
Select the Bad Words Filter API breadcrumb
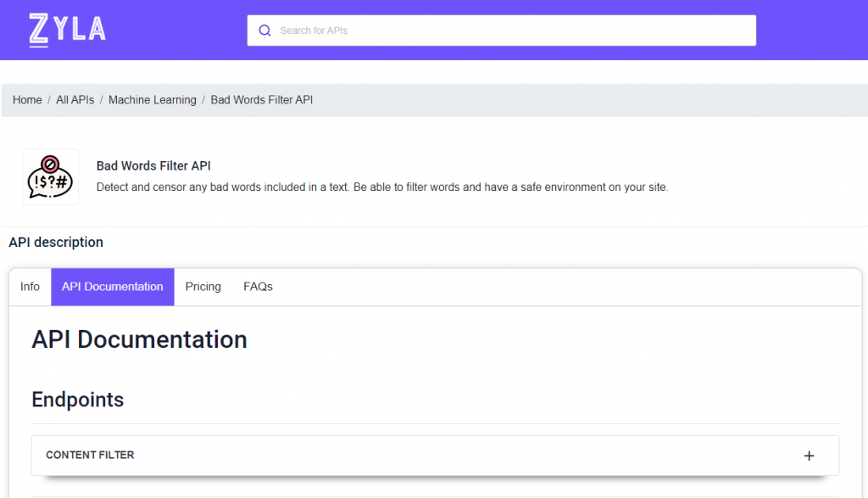tap(261, 100)
